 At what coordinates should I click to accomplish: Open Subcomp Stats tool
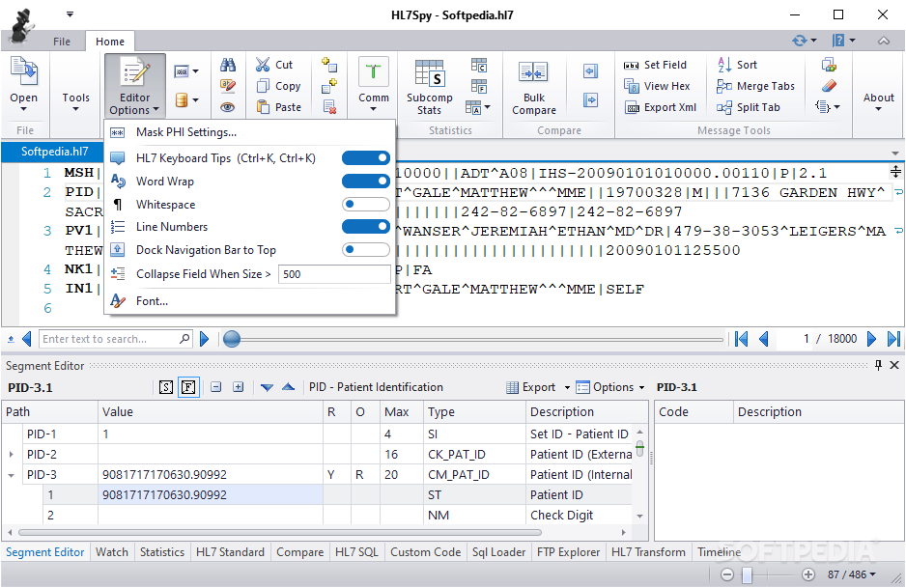[429, 87]
